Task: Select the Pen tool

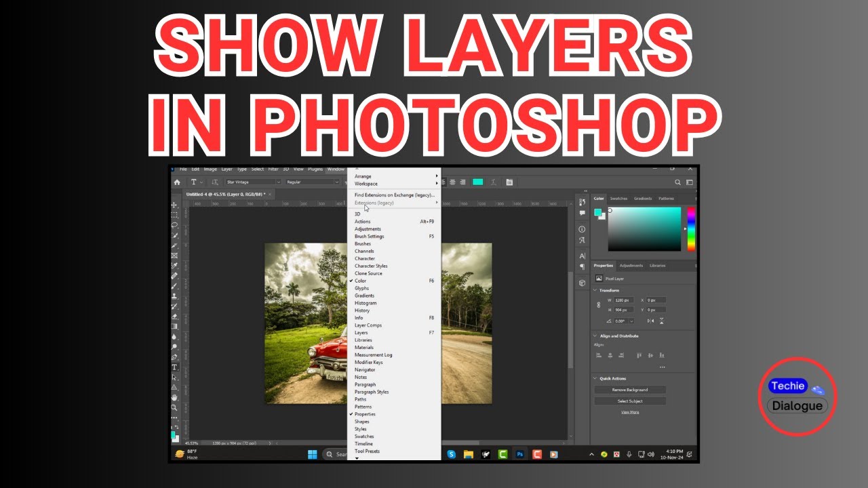Action: click(174, 357)
